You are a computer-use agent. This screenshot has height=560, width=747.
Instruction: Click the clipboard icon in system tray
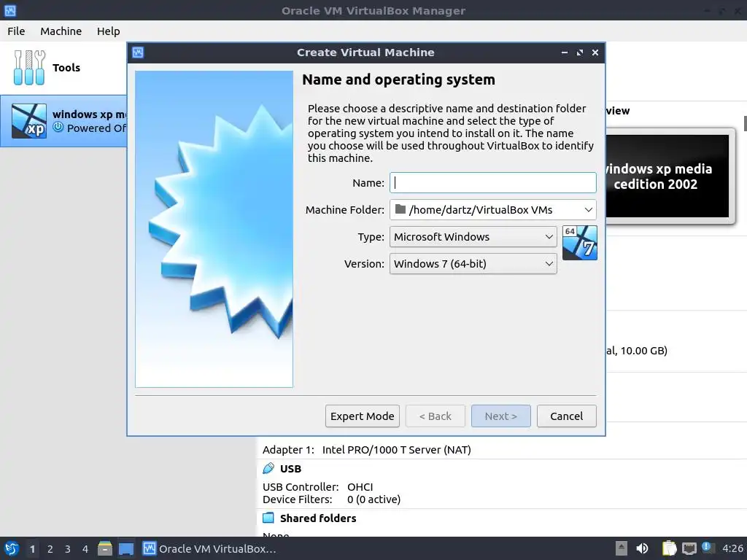click(x=670, y=548)
